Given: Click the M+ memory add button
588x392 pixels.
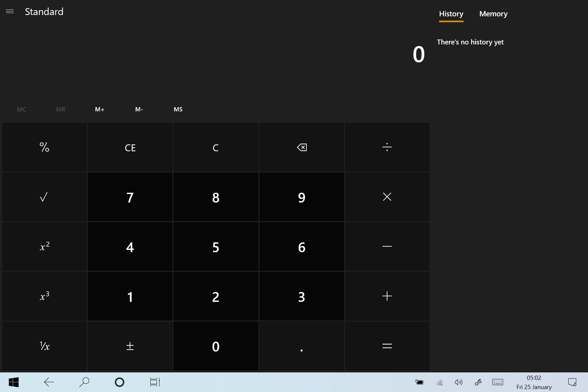Looking at the screenshot, I should coord(99,109).
